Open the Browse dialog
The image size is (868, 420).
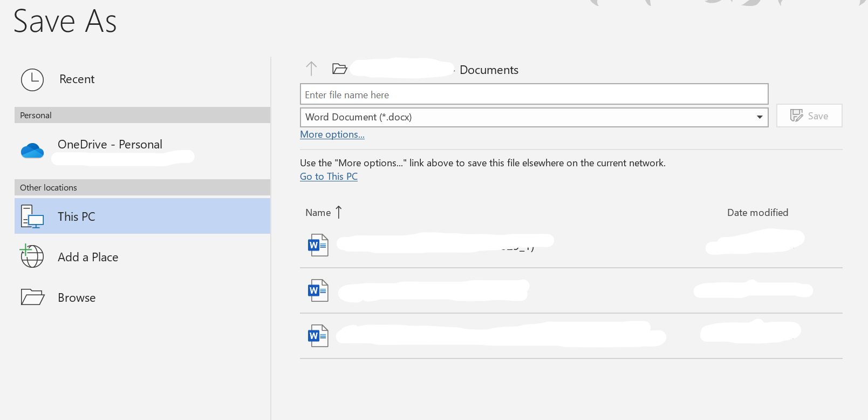[x=142, y=297]
